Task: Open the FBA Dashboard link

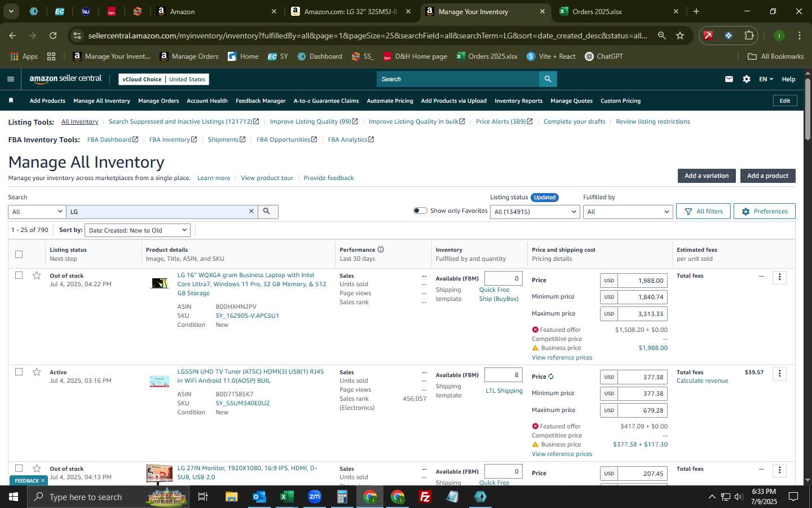Action: pyautogui.click(x=113, y=139)
